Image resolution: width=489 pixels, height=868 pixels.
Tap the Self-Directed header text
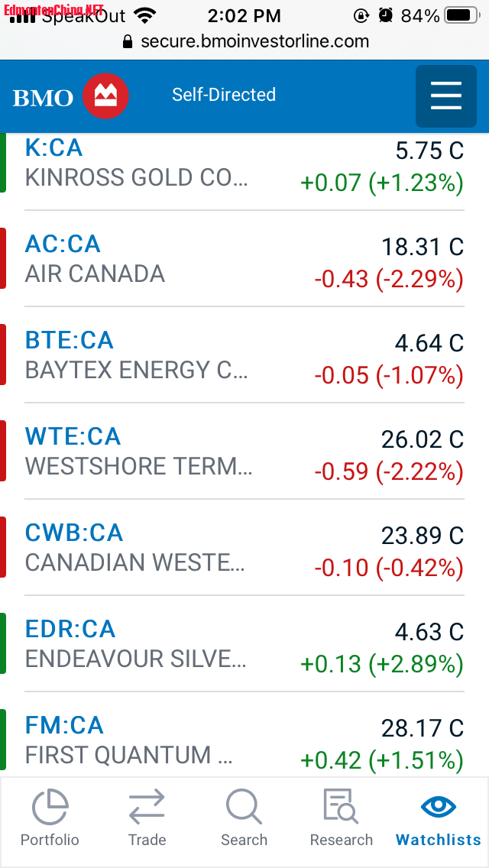pos(223,95)
